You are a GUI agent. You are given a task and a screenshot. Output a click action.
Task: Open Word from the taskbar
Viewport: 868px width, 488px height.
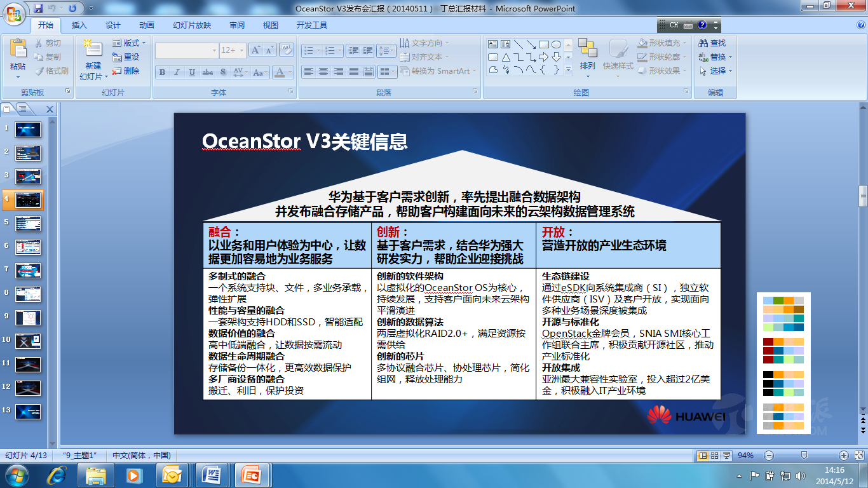click(x=211, y=475)
